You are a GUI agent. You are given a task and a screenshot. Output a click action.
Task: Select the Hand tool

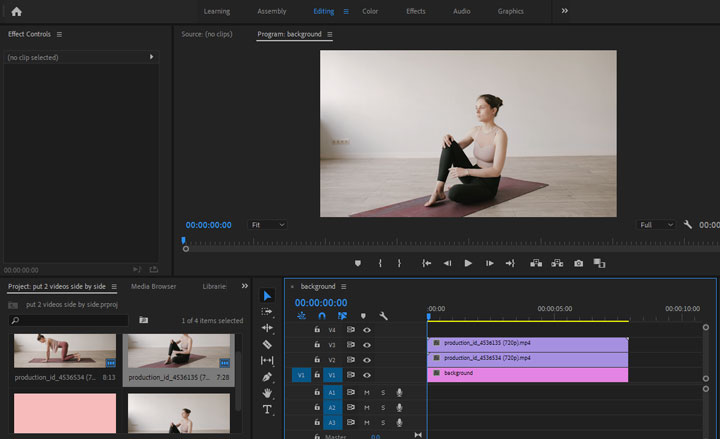[x=267, y=393]
